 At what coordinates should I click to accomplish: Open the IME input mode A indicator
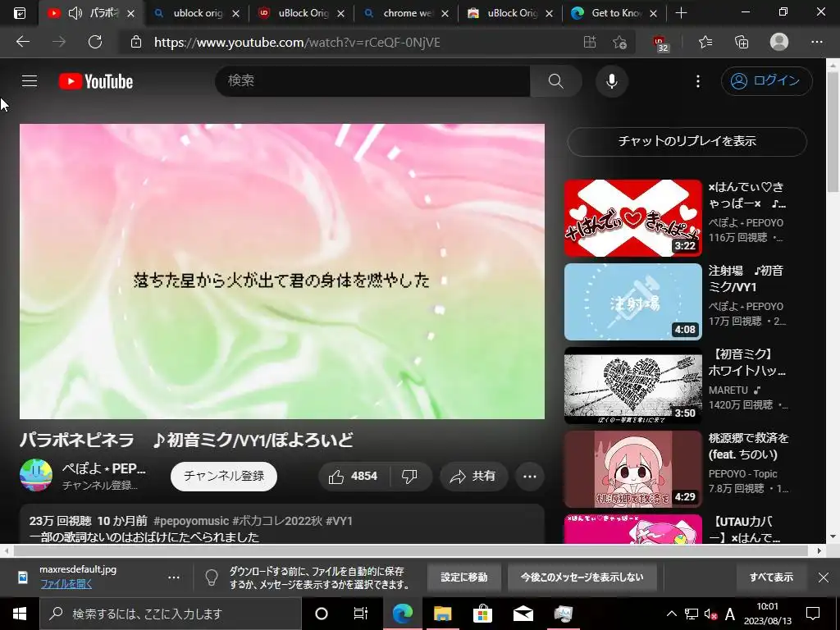pos(729,614)
